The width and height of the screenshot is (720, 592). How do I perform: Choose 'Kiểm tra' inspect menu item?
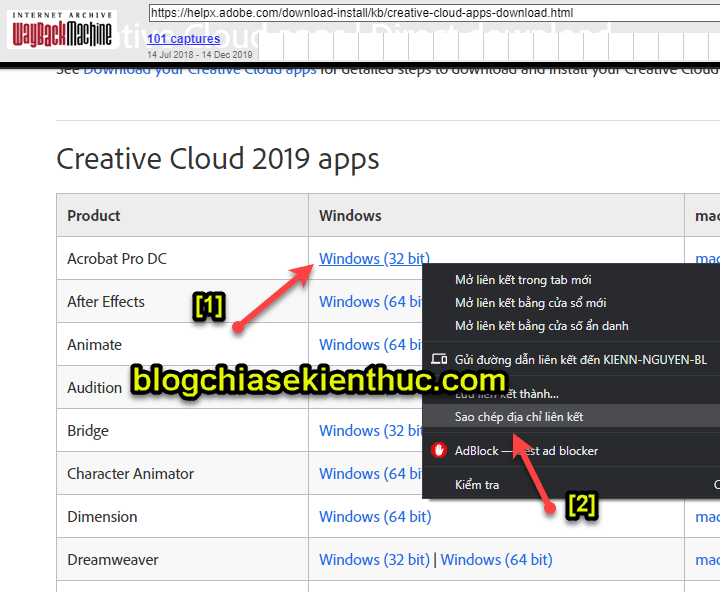[x=571, y=485]
